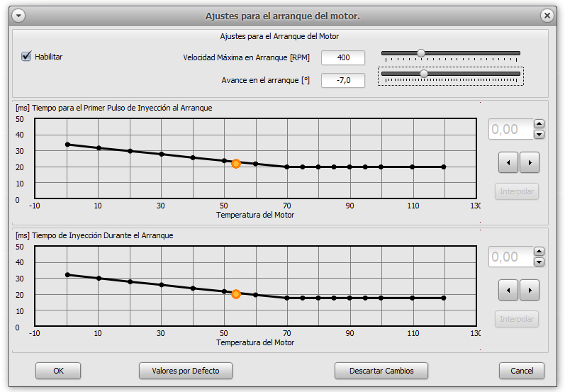The width and height of the screenshot is (565, 392).
Task: Click right arrow button beside cranking injection graph
Action: [x=530, y=290]
